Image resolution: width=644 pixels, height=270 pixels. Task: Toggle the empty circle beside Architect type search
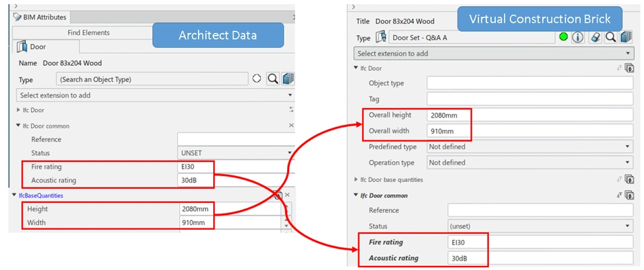click(256, 79)
